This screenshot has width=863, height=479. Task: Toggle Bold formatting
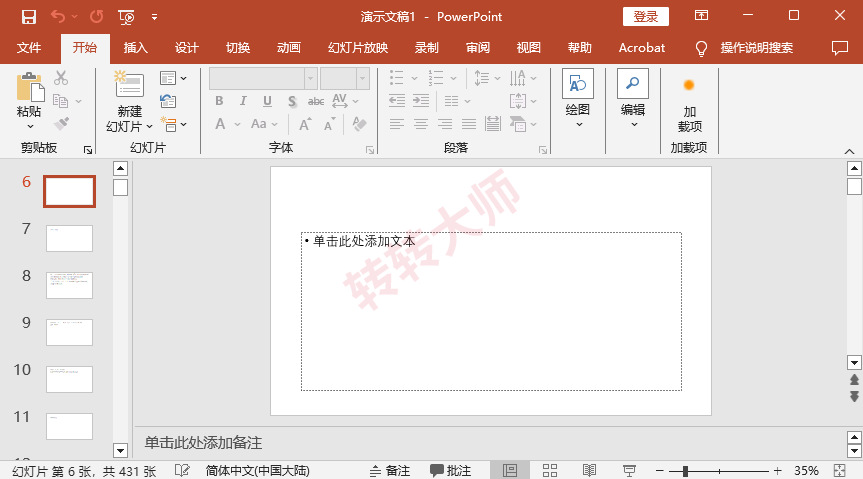click(219, 101)
